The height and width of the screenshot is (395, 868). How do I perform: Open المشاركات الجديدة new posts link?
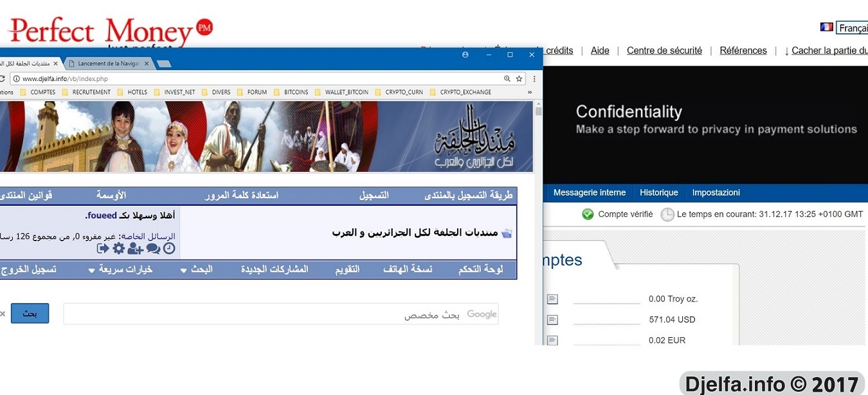[275, 269]
